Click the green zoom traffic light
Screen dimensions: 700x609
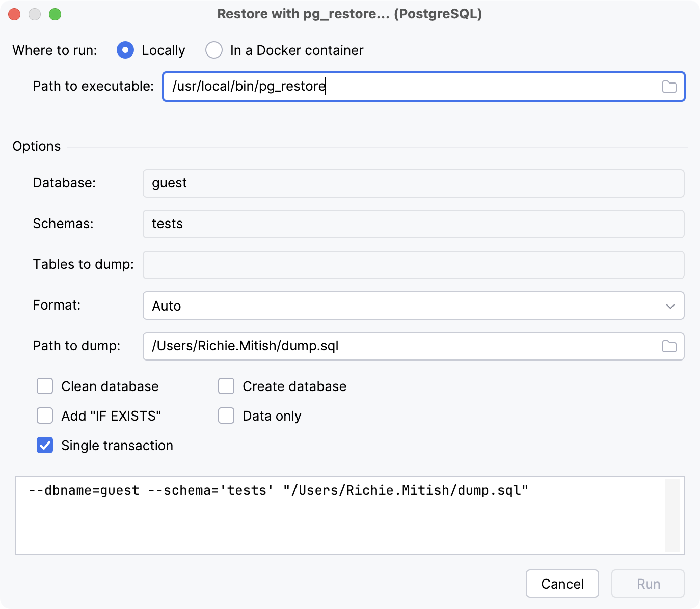pyautogui.click(x=56, y=14)
